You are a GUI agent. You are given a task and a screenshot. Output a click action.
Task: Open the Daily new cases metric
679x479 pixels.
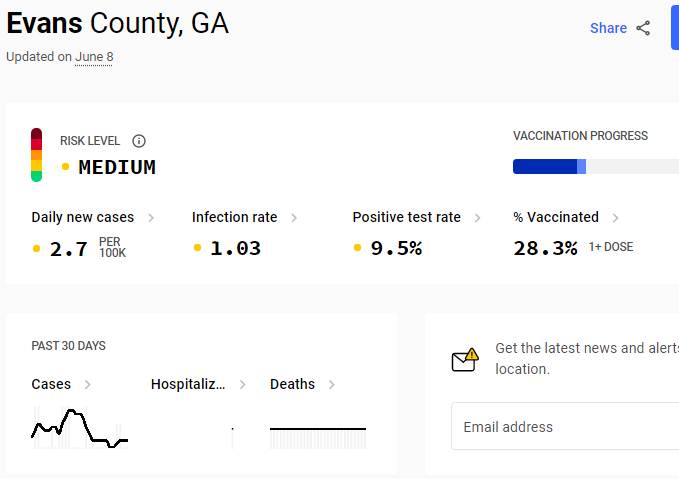[83, 217]
